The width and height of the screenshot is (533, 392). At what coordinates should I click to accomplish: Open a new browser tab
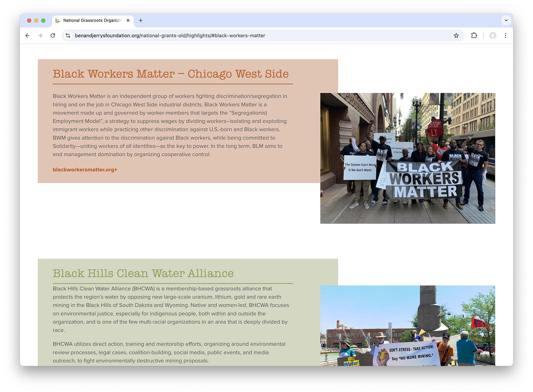[x=141, y=20]
